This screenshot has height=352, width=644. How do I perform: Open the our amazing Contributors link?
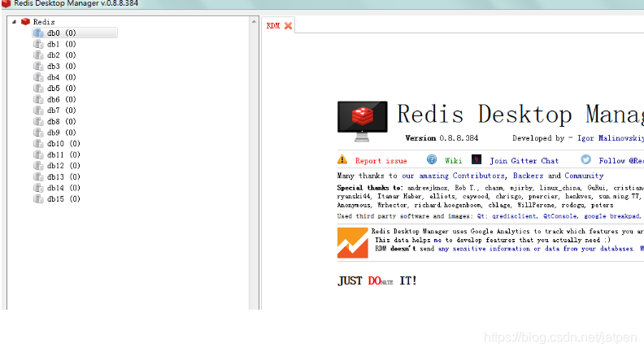(x=453, y=176)
